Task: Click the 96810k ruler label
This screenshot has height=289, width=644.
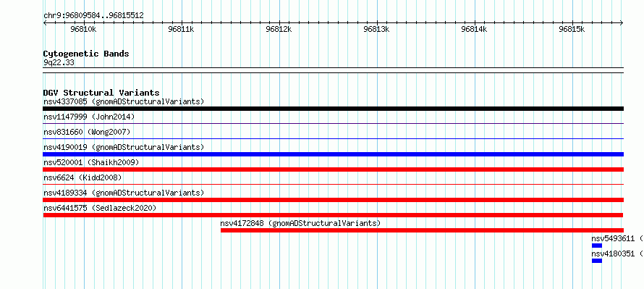Action: (84, 29)
